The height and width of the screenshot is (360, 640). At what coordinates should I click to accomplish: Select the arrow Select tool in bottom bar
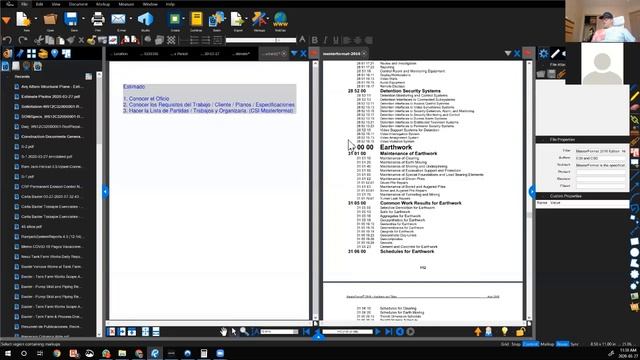234,332
